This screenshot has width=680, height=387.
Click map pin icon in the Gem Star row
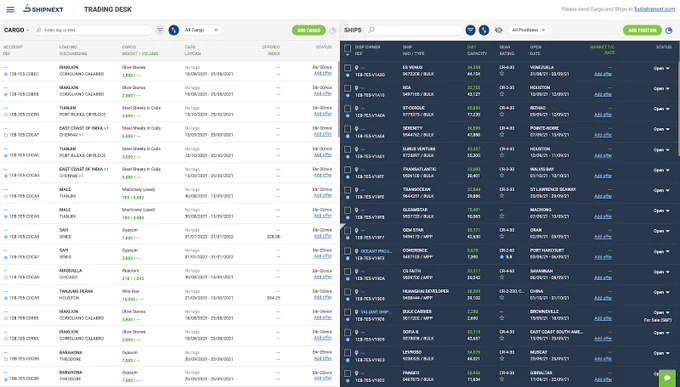(x=356, y=231)
